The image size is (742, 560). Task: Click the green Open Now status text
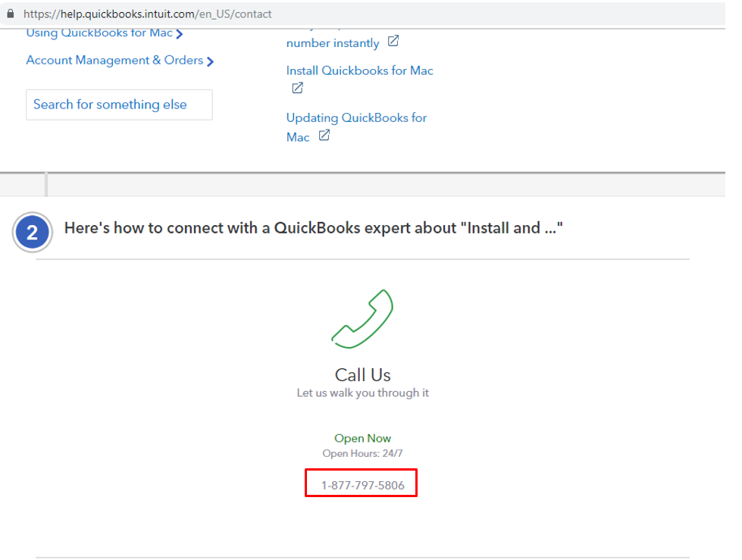coord(362,438)
